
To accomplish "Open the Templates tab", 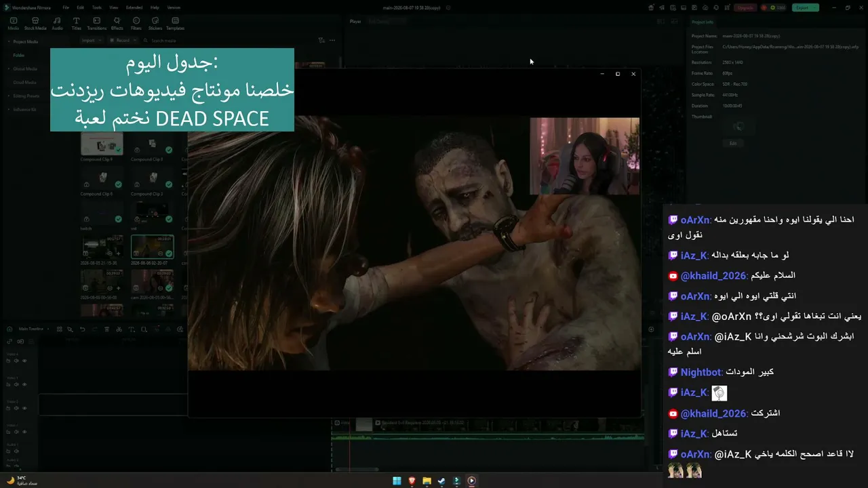I will tap(176, 24).
